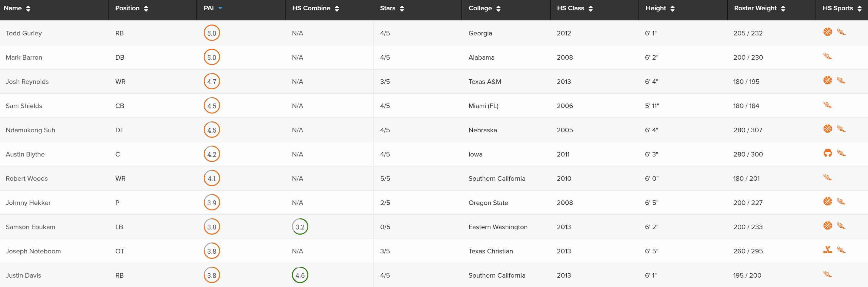The width and height of the screenshot is (868, 287).
Task: Select player name Austin Blythe
Action: [x=25, y=154]
